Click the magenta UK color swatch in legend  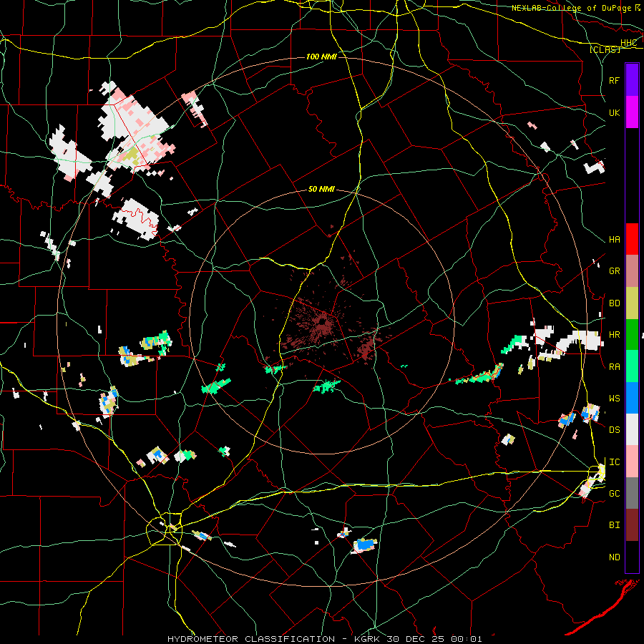click(x=632, y=112)
